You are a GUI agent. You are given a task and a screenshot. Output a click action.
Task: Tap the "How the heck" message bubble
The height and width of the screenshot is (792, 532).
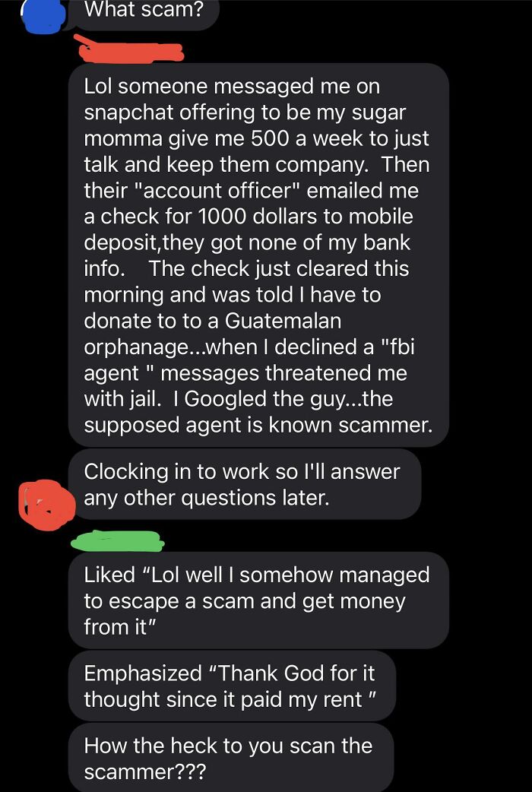click(x=231, y=758)
